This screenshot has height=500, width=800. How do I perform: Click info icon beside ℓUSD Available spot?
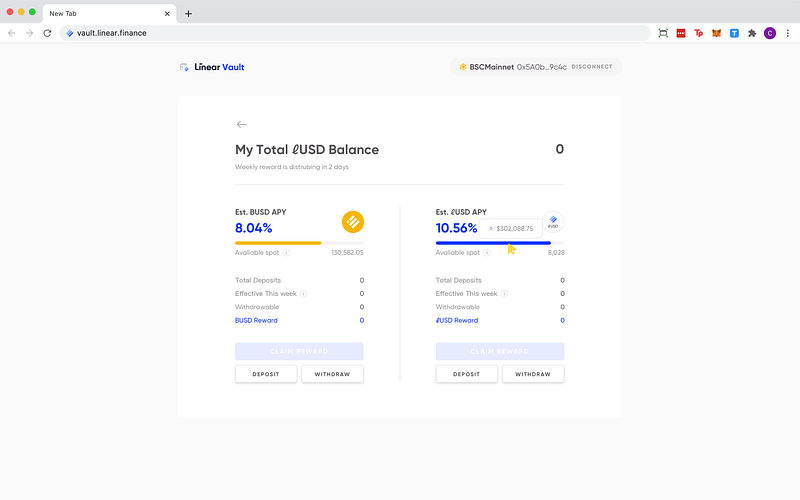point(487,253)
